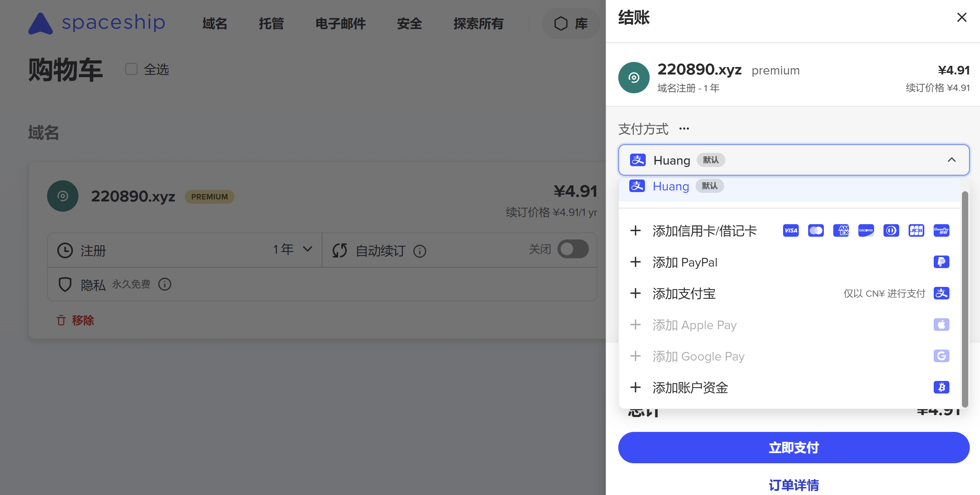Open the 安全 navigation menu
The width and height of the screenshot is (980, 495).
tap(409, 24)
